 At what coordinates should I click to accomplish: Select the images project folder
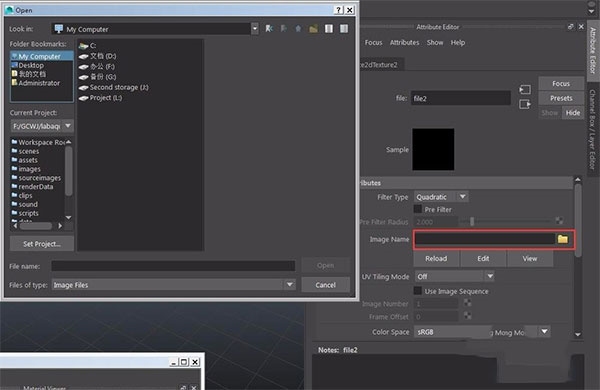(x=26, y=169)
